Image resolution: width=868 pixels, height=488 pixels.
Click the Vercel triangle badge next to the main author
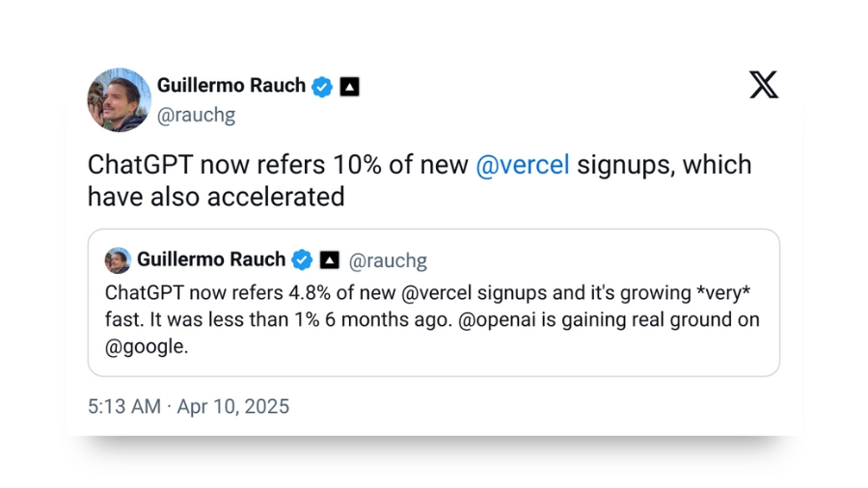pyautogui.click(x=349, y=87)
